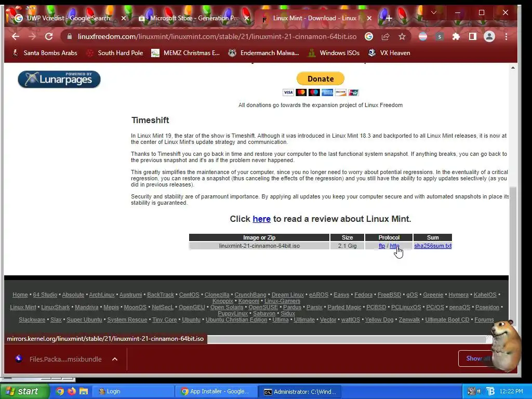This screenshot has height=399, width=532.
Task: Open the Slackware footer link
Action: (32, 320)
